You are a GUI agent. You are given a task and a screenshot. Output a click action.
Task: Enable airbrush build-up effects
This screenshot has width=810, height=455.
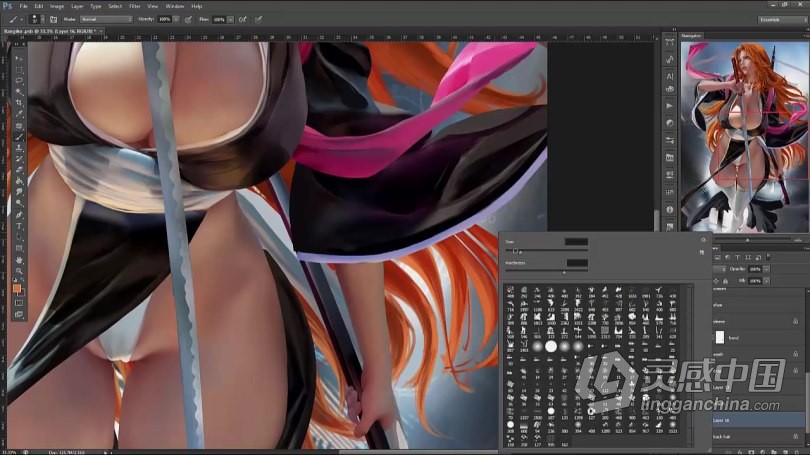pyautogui.click(x=242, y=19)
